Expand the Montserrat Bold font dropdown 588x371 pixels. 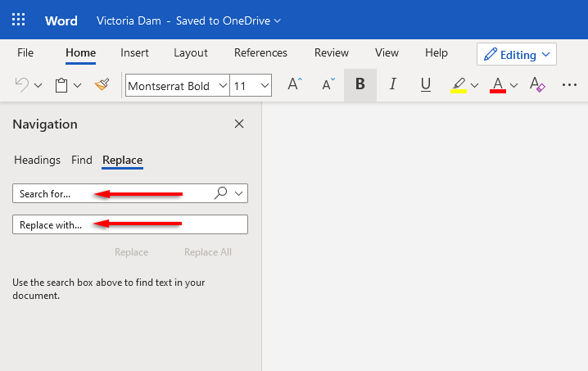(x=219, y=85)
